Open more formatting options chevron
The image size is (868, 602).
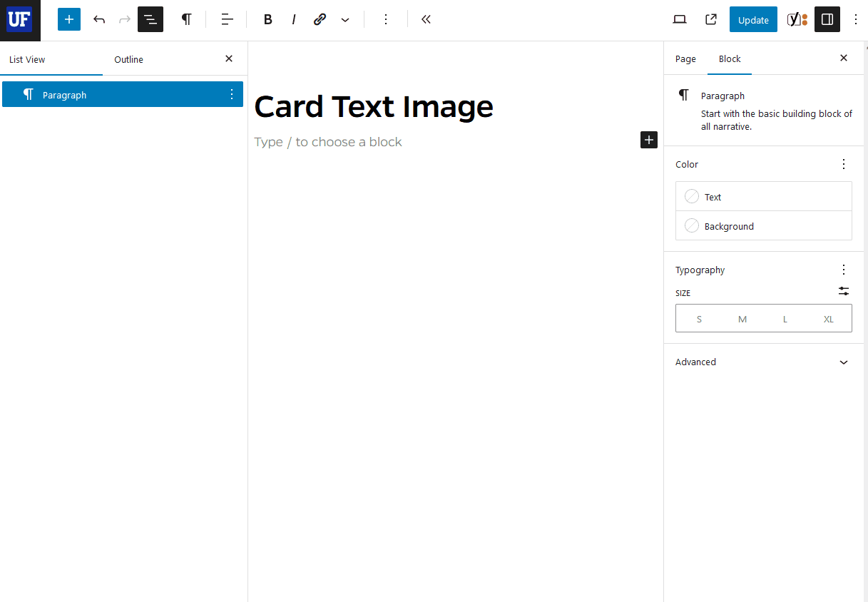coord(345,19)
